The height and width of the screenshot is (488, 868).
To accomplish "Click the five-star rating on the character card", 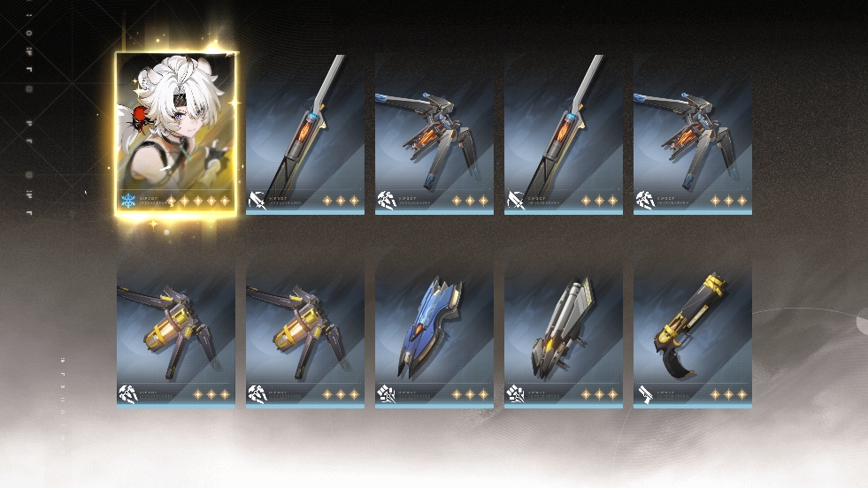I will point(198,201).
